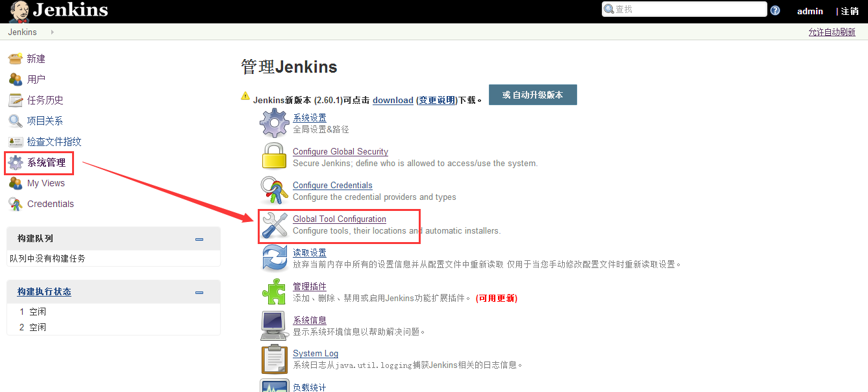
Task: Click the Configure Credentials keys icon
Action: click(275, 190)
